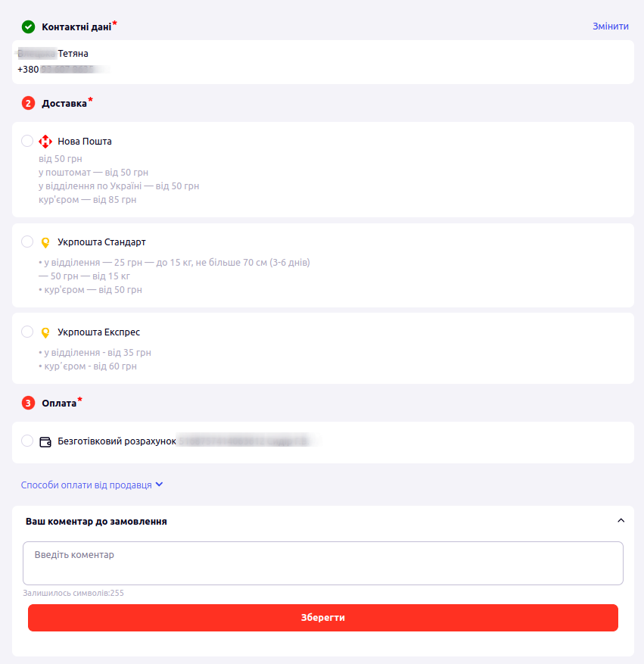Pick the Безготівковий розрахунок payment radio button
The height and width of the screenshot is (664, 644).
27,441
